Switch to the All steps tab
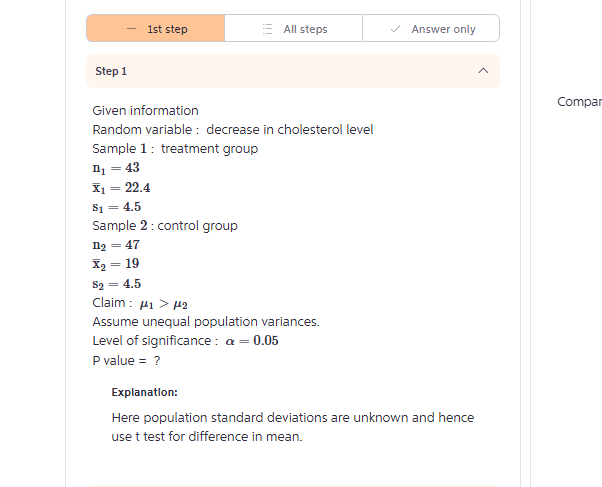 click(293, 28)
